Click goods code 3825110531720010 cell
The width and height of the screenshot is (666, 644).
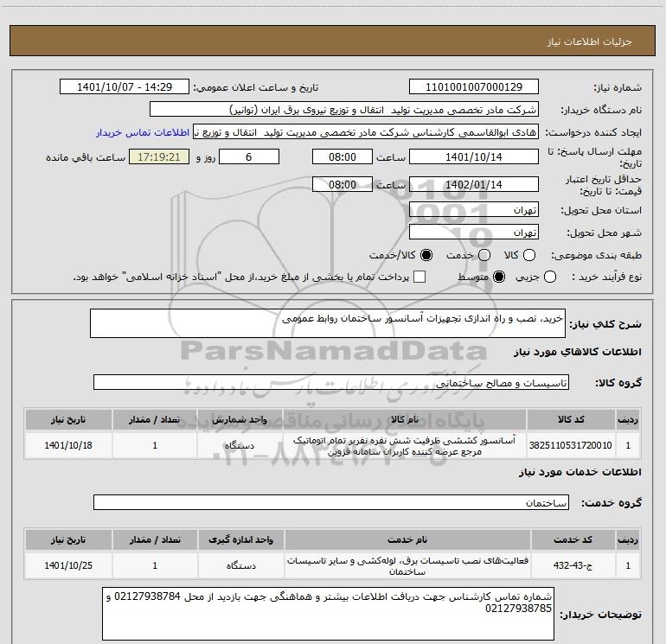tap(571, 445)
